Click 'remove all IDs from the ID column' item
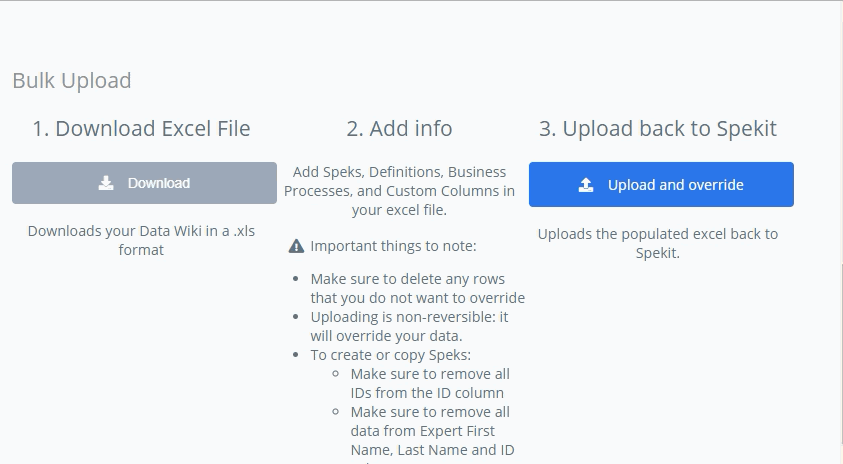This screenshot has width=843, height=464. (430, 383)
